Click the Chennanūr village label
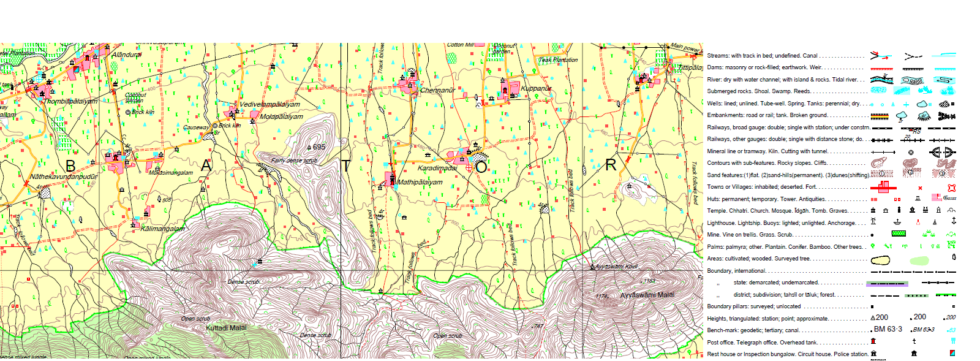This screenshot has height=361, width=980. tap(437, 90)
